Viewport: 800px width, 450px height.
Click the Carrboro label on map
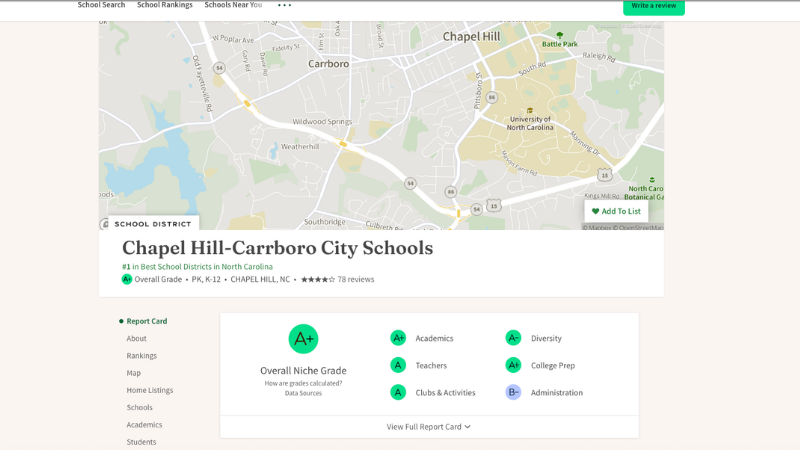329,64
